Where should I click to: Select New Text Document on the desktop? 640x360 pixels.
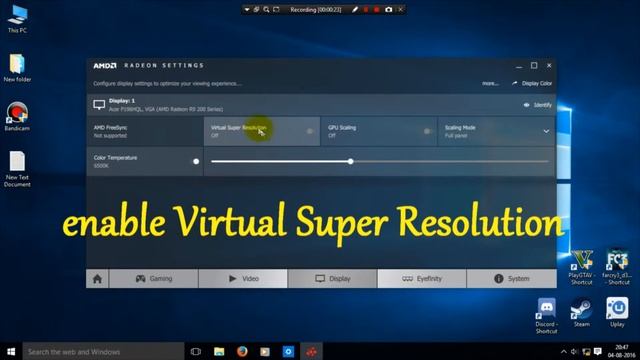(17, 169)
